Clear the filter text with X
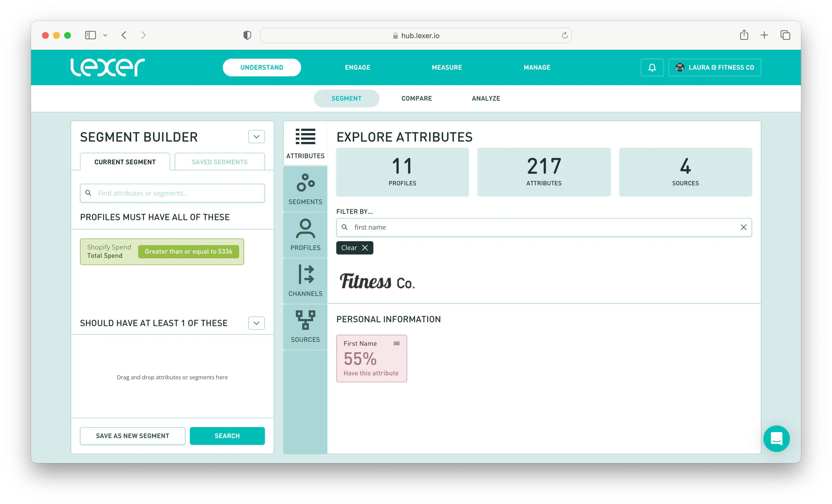This screenshot has width=832, height=504. pyautogui.click(x=743, y=227)
